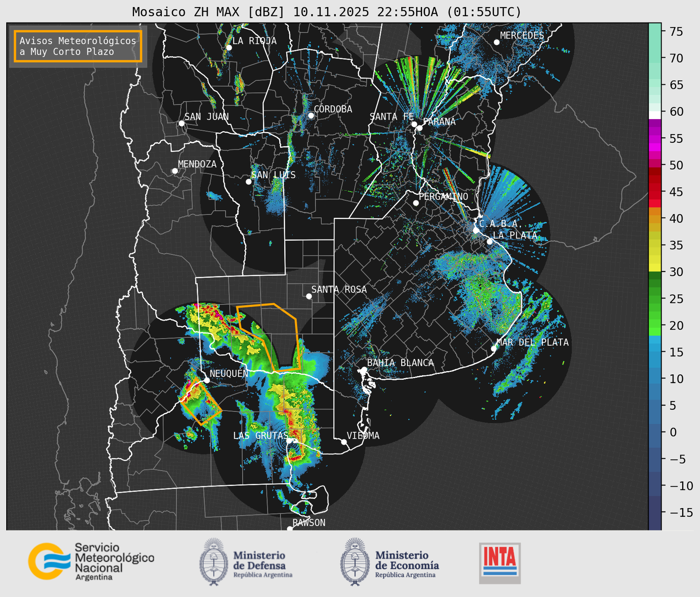Click the red INTA logo

tap(500, 563)
